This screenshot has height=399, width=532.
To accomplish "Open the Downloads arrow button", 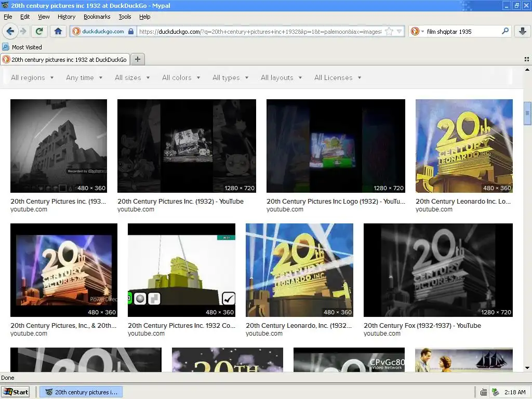I will (x=523, y=32).
